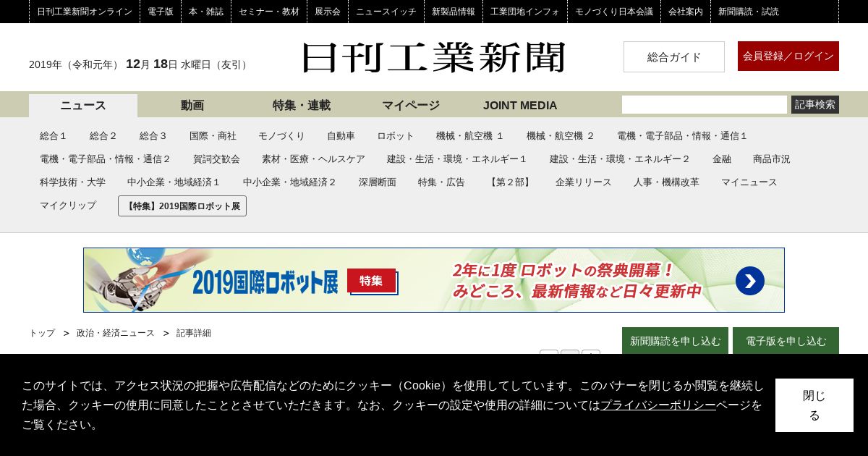Click 【特集】2019国際ロボット展 boxed link
The height and width of the screenshot is (456, 868).
(182, 206)
